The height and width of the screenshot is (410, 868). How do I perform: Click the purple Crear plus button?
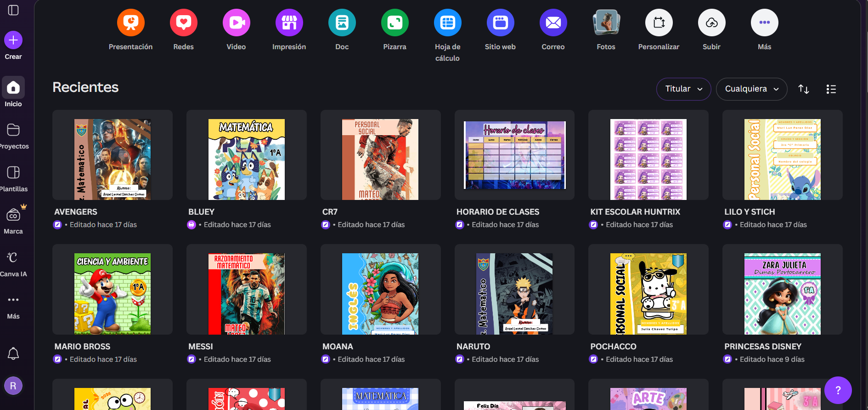click(x=13, y=40)
